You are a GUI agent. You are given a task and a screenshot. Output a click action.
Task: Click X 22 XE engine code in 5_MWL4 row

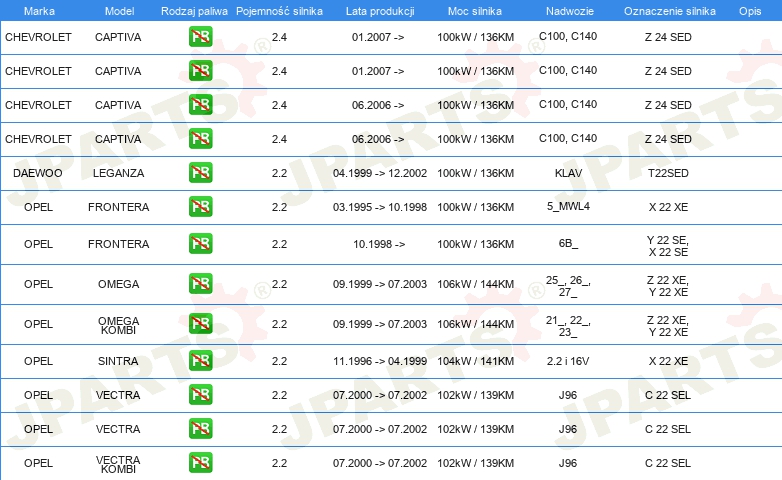(x=668, y=207)
